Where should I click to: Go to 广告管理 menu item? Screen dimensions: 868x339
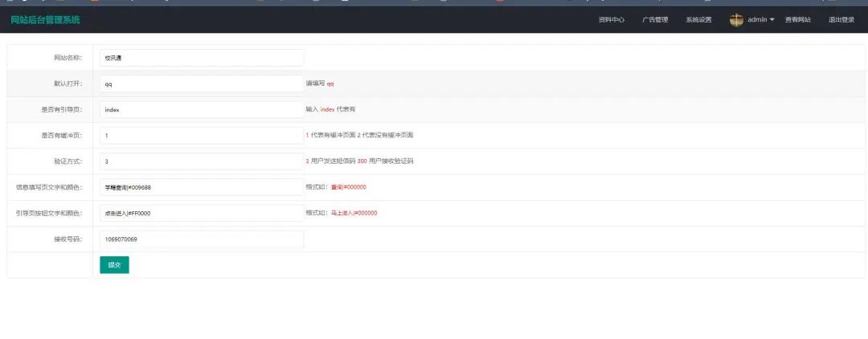point(655,20)
